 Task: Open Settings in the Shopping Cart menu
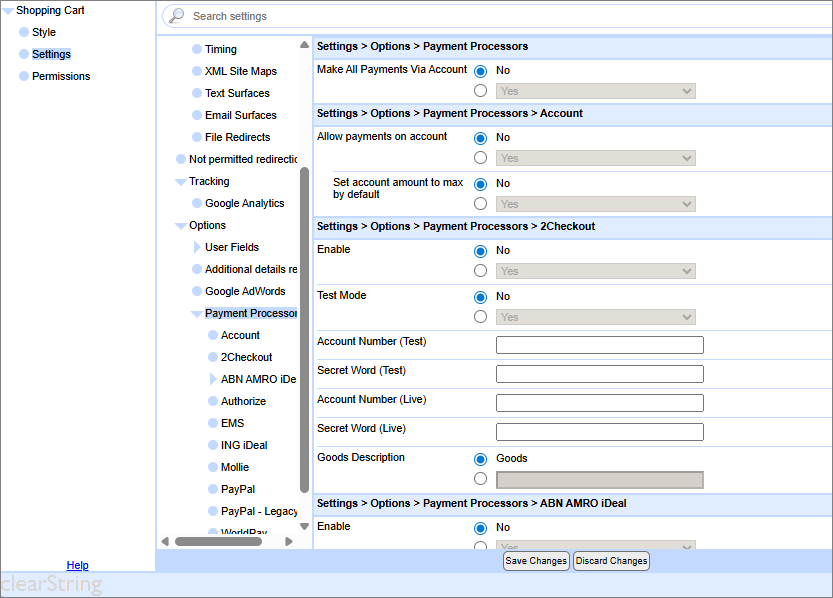[x=51, y=54]
